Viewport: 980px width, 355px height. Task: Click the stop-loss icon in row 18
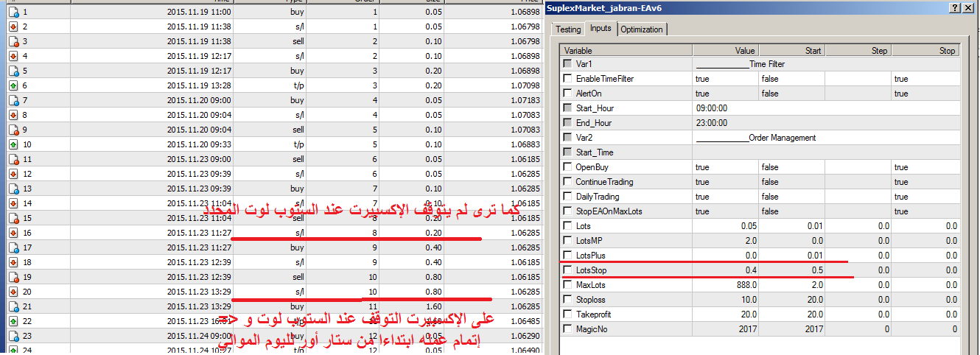coord(13,262)
